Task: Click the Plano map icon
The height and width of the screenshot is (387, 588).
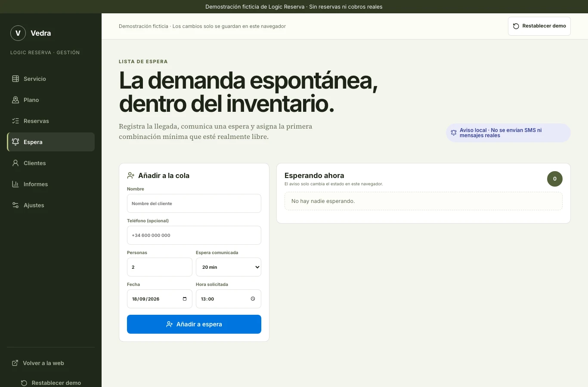Action: tap(15, 100)
